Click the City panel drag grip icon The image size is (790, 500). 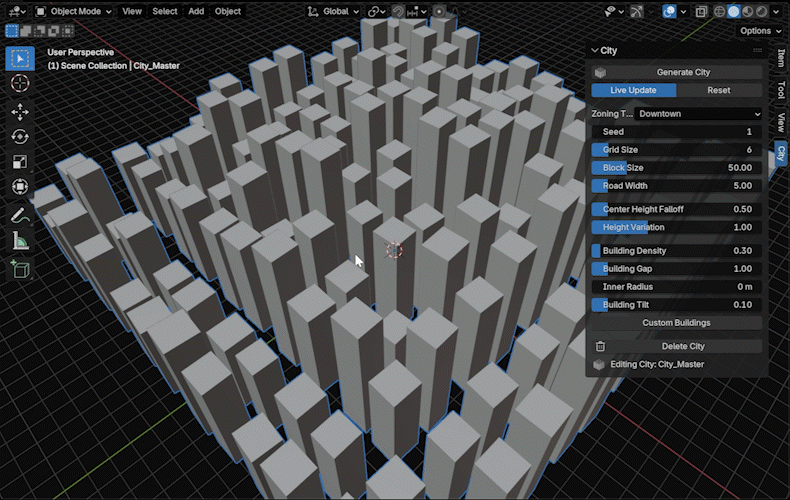[x=757, y=50]
